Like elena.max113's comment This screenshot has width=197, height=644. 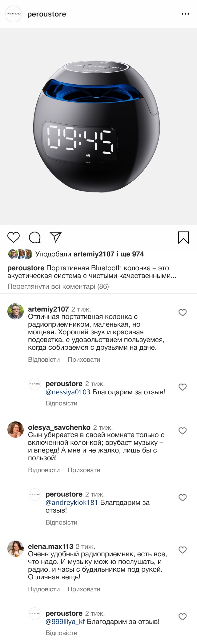point(183,550)
